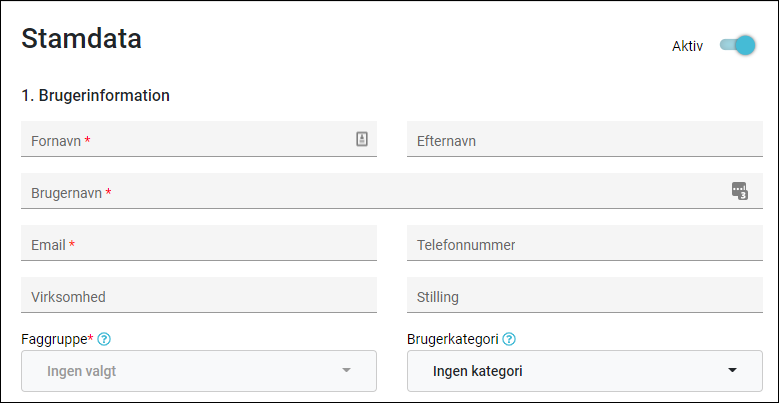This screenshot has height=403, width=779.
Task: Open the Brugerkategori help question mark
Action: point(509,339)
